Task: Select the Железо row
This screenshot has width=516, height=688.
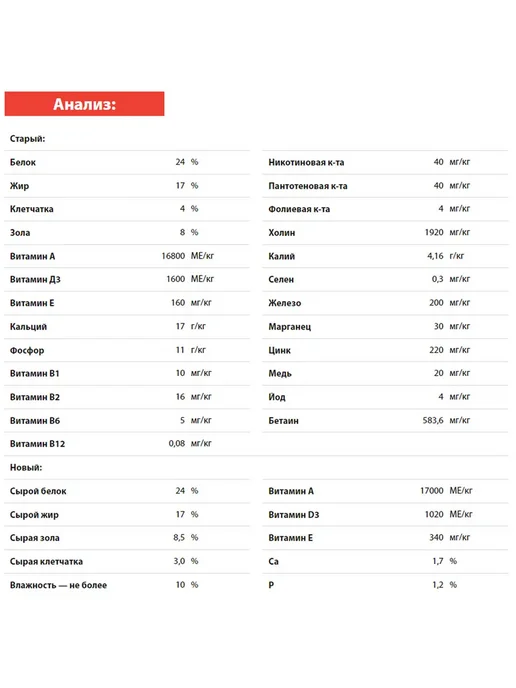Action: (385, 303)
